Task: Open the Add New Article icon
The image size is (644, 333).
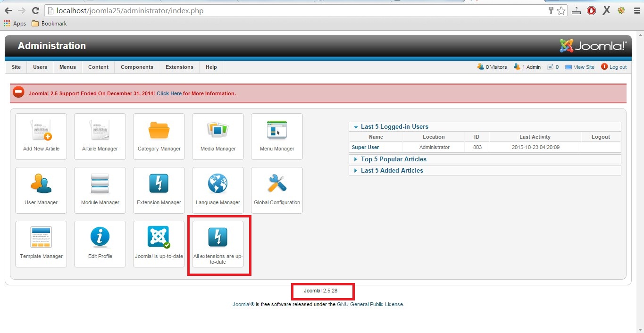Action: [41, 131]
